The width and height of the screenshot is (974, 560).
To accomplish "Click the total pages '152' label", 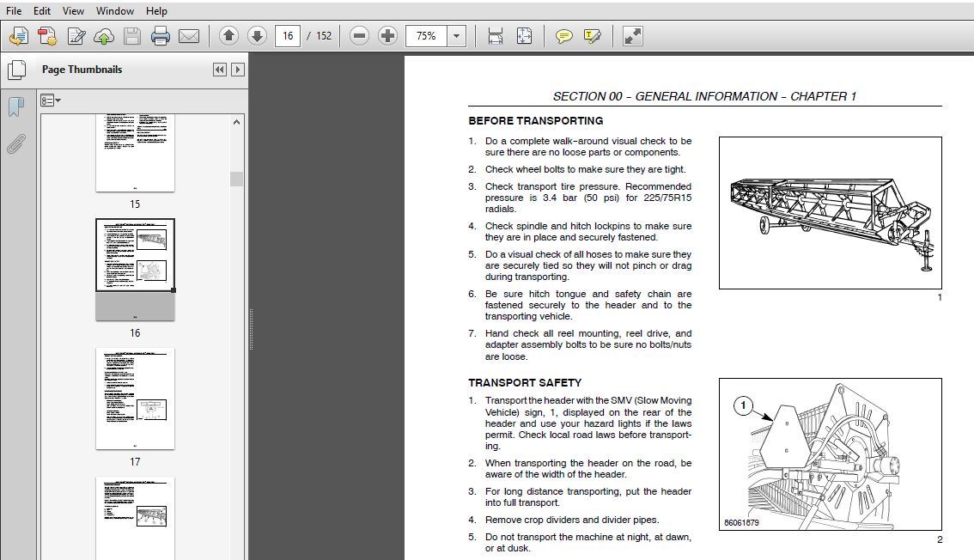I will tap(324, 36).
